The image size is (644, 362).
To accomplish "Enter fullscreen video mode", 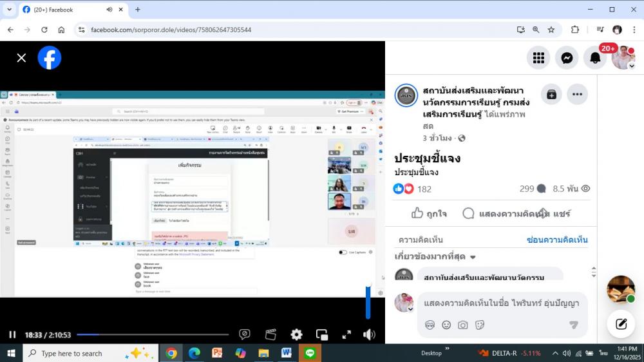I will click(346, 334).
